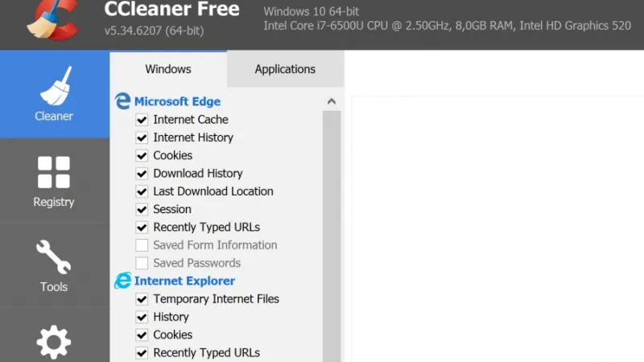Select the Internet Explorer group heading
Image resolution: width=644 pixels, height=362 pixels.
(184, 281)
